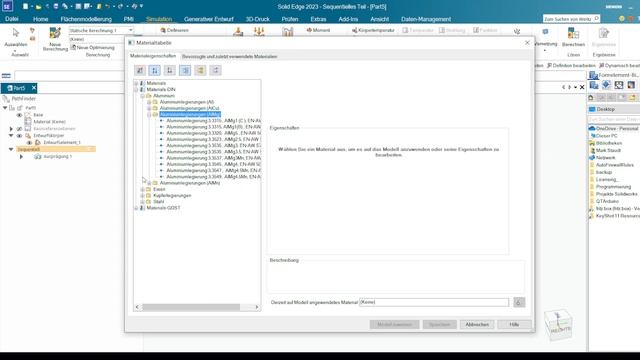Click the Abbrechen button
The height and width of the screenshot is (360, 640).
pos(477,324)
